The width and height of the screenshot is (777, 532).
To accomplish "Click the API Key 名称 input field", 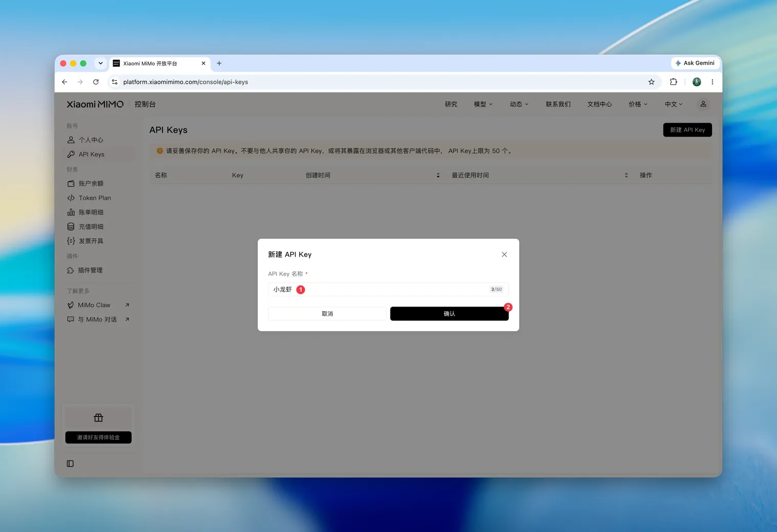I will pos(388,289).
